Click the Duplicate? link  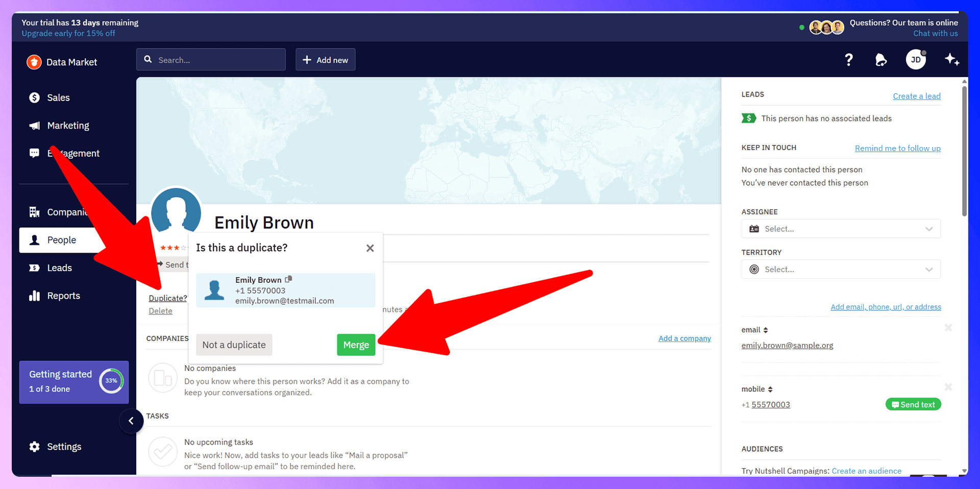click(168, 298)
